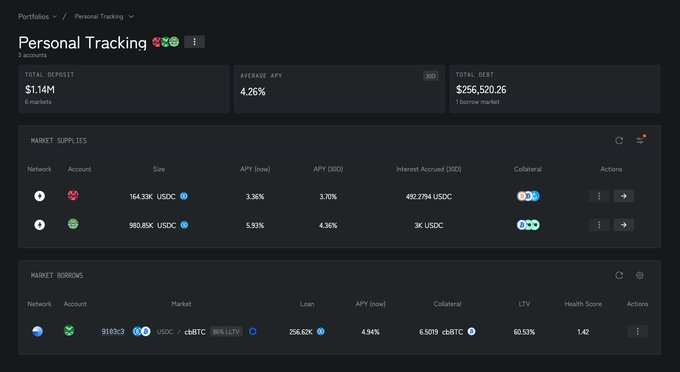This screenshot has width=680, height=372.
Task: Open the Portfolios breadcrumb dropdown
Action: click(x=37, y=16)
